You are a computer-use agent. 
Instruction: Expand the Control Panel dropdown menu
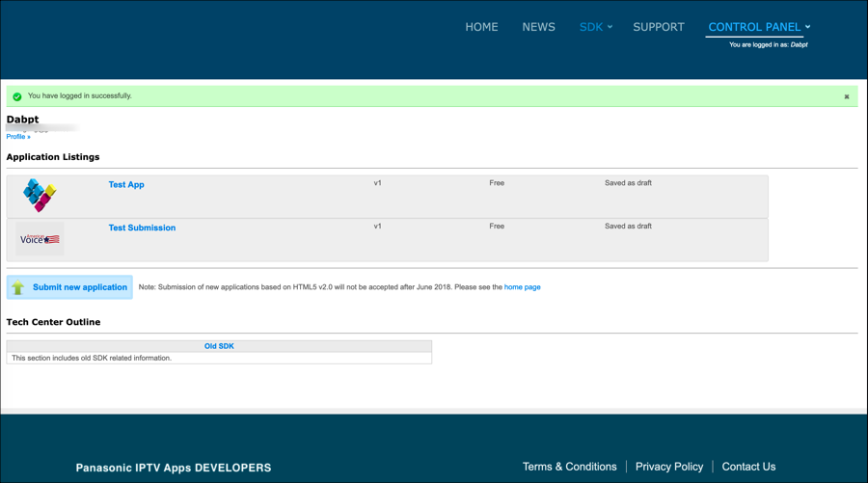tap(758, 27)
